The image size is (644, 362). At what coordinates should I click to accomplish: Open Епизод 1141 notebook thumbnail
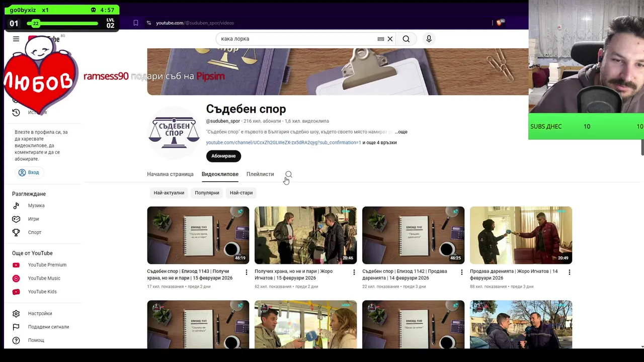pos(198,324)
